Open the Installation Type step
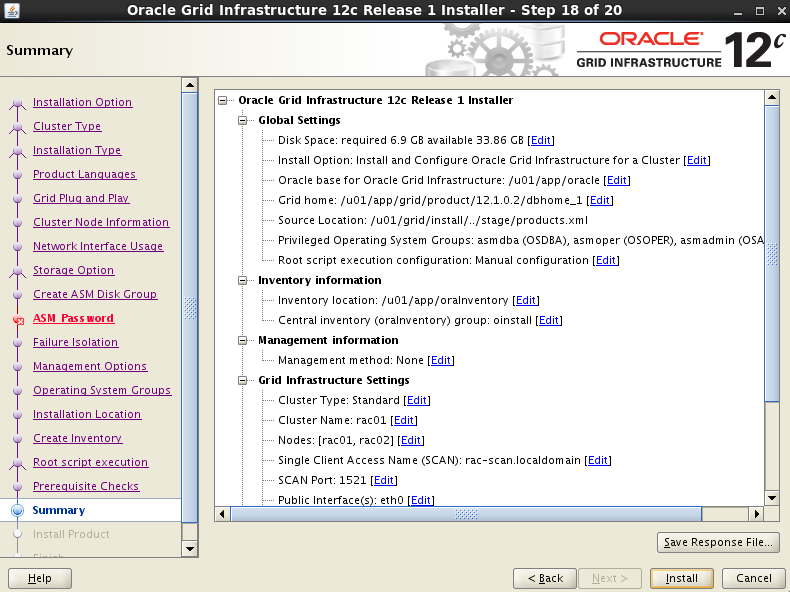Viewport: 790px width, 592px height. [x=77, y=150]
